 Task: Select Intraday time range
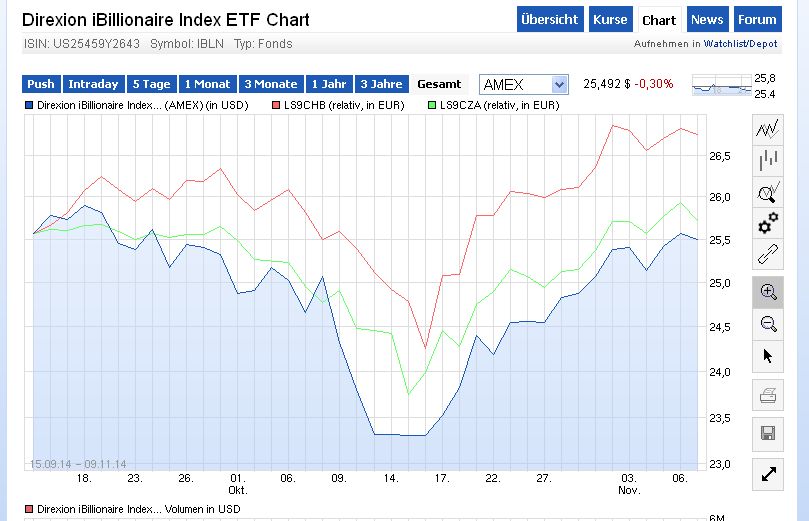pyautogui.click(x=93, y=84)
